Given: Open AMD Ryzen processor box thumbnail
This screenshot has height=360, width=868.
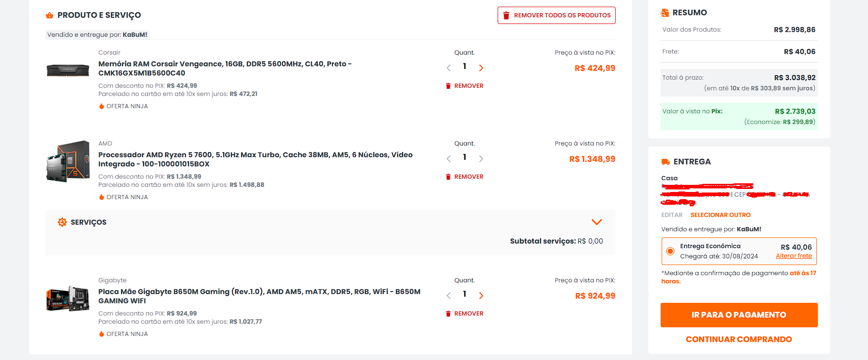Looking at the screenshot, I should click(x=68, y=161).
